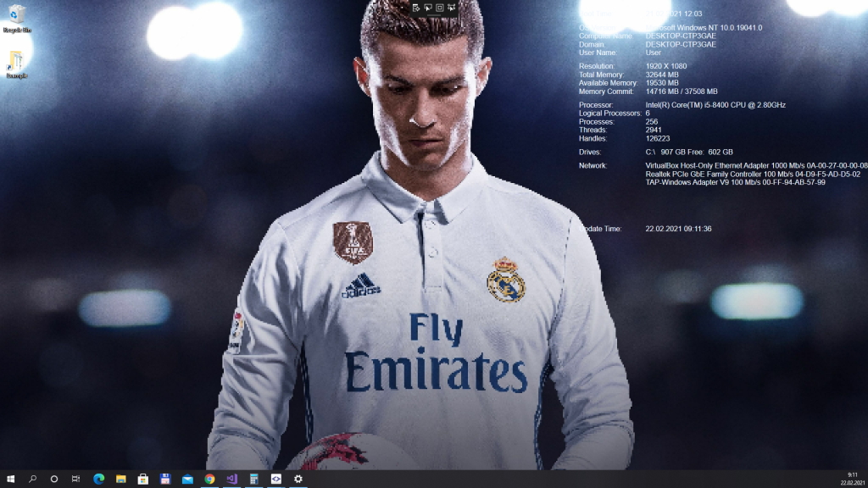Image resolution: width=868 pixels, height=488 pixels.
Task: Switch to Visual Studio on the taskbar
Action: click(232, 480)
